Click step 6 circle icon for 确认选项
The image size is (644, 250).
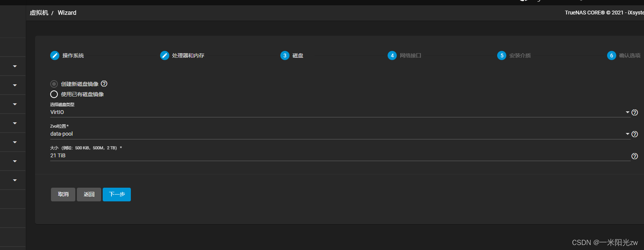(612, 55)
